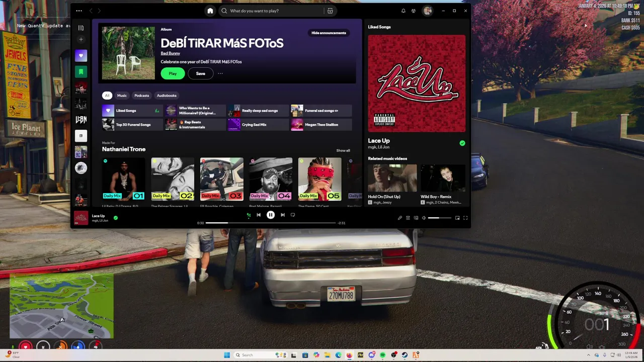The image size is (644, 362).
Task: Open Windows Start menu
Action: pos(227,355)
